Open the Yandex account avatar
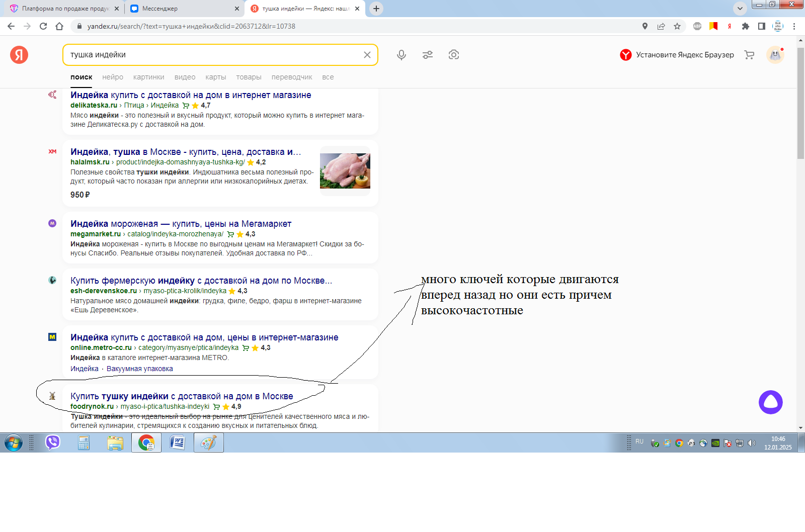 pyautogui.click(x=775, y=55)
